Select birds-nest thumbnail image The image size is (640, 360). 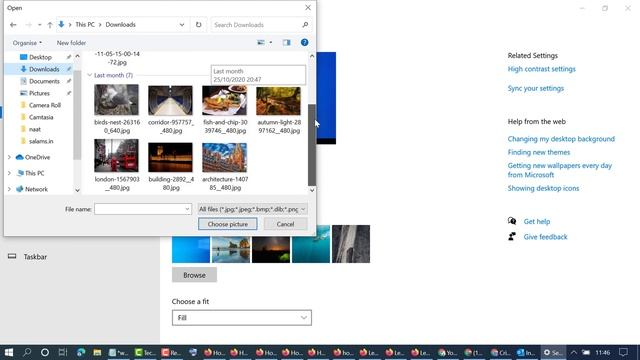[116, 100]
